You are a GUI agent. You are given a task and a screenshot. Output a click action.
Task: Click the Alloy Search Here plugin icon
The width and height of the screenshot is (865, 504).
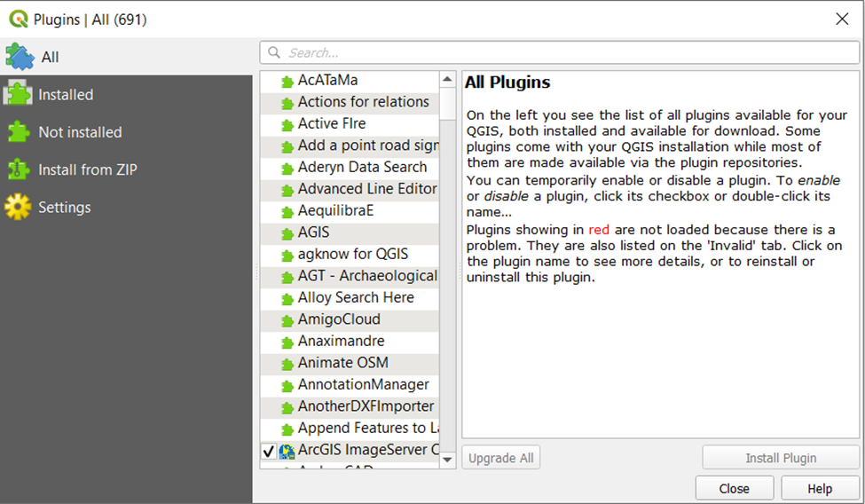point(287,299)
